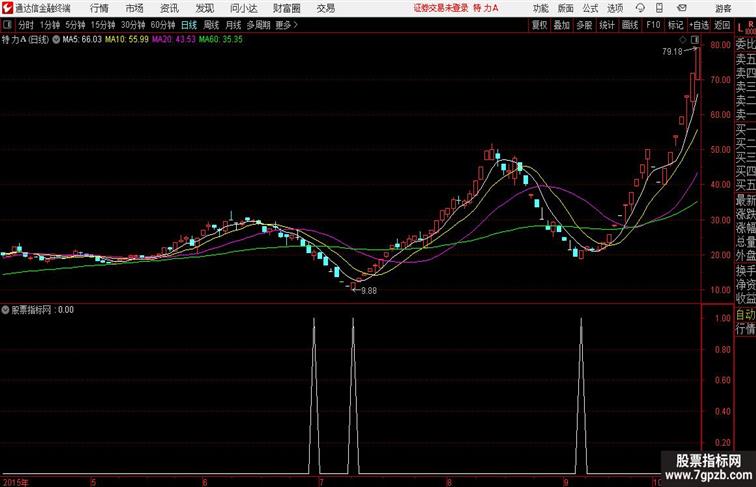Click the 行情 label below 自动
Viewport: 756px width, 487px height.
[745, 329]
